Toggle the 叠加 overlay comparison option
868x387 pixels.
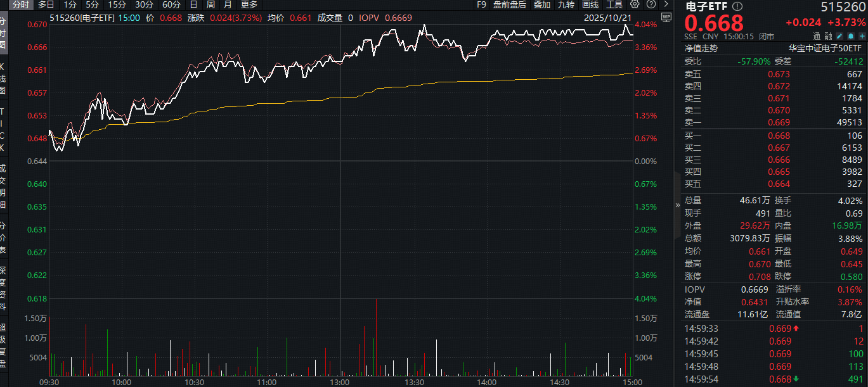[541, 4]
